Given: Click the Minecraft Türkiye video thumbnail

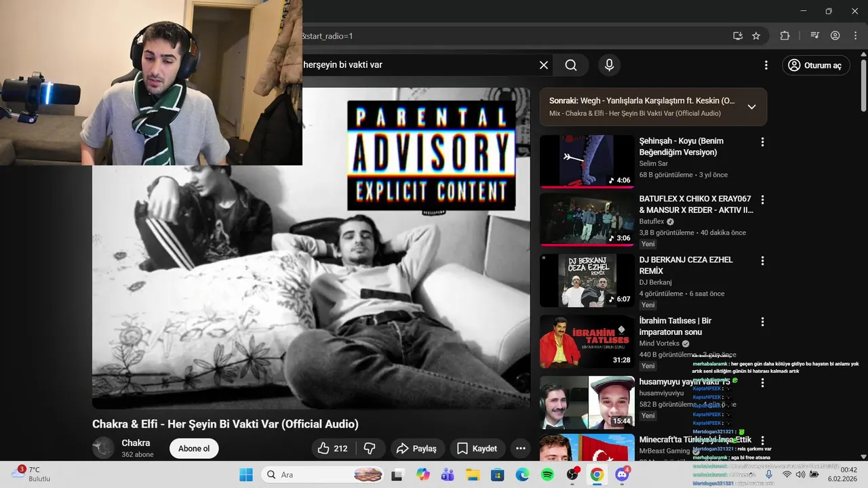Looking at the screenshot, I should [587, 447].
